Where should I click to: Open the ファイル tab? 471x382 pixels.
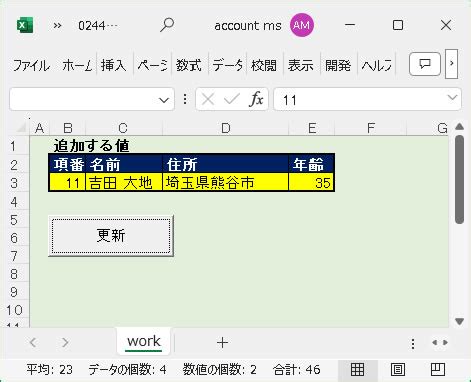(x=31, y=65)
